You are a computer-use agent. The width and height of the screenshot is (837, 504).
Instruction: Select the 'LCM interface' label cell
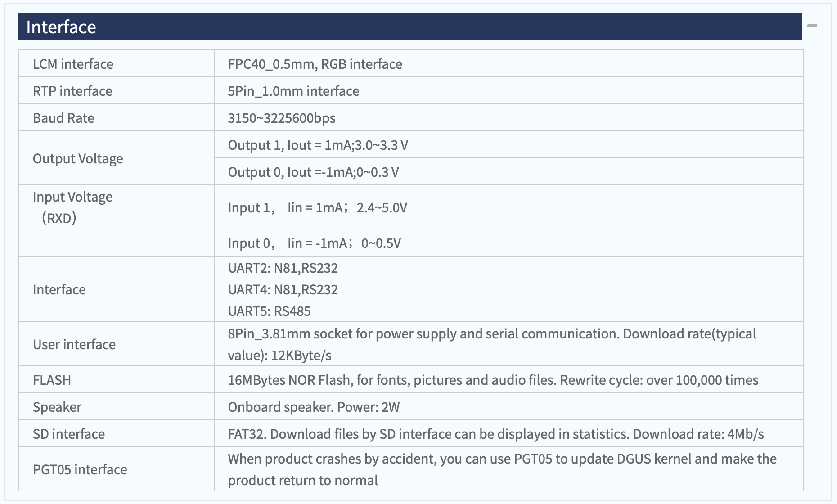117,64
